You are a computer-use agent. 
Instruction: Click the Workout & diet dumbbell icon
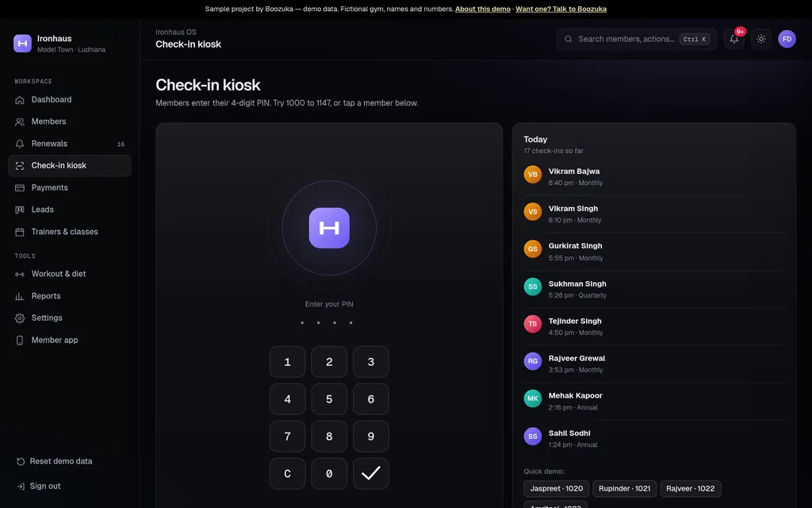[20, 274]
